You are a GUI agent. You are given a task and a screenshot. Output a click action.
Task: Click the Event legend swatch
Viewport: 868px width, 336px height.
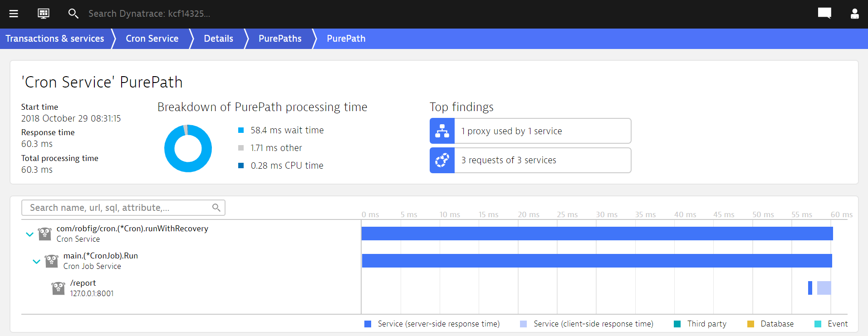click(818, 324)
